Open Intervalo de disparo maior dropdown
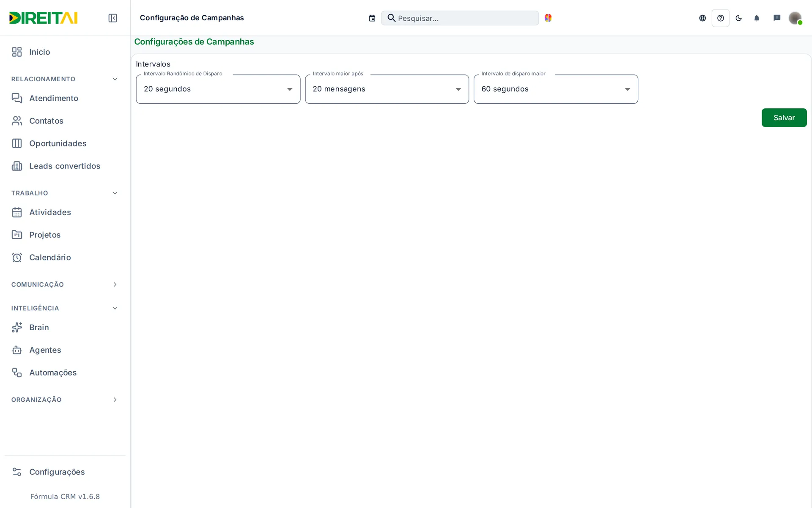This screenshot has height=508, width=812. 556,89
